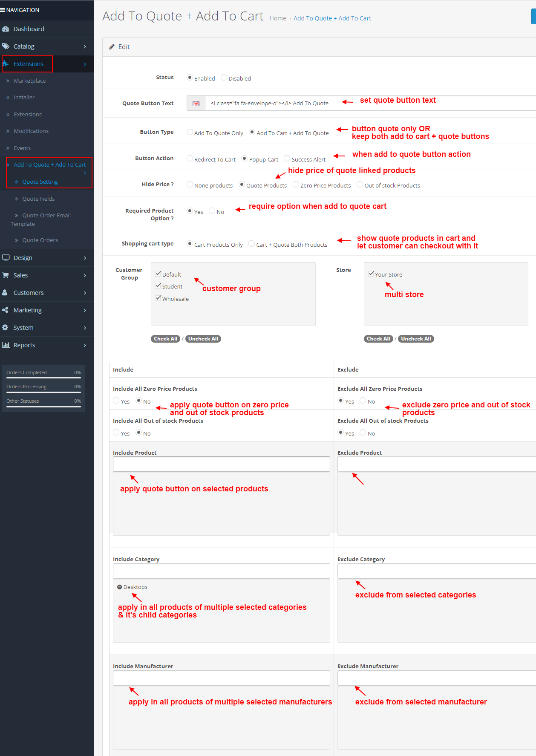
Task: Focus the Include Category search field
Action: coord(222,571)
